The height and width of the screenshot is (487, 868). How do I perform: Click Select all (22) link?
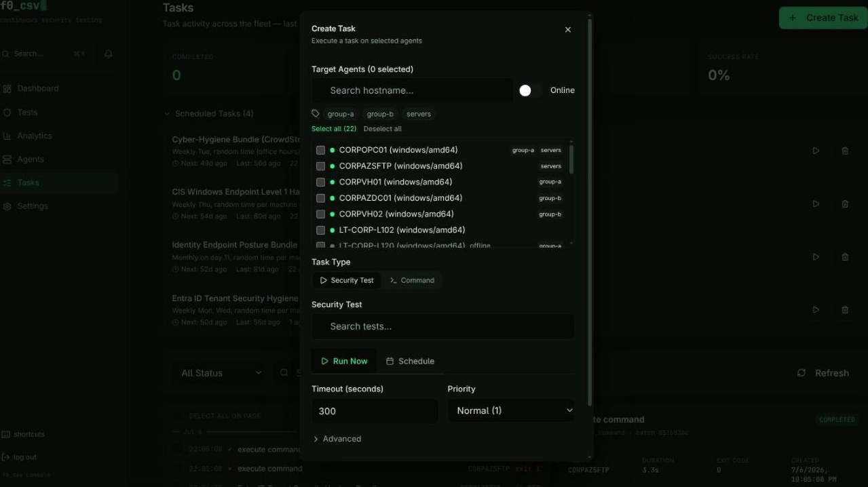(334, 129)
